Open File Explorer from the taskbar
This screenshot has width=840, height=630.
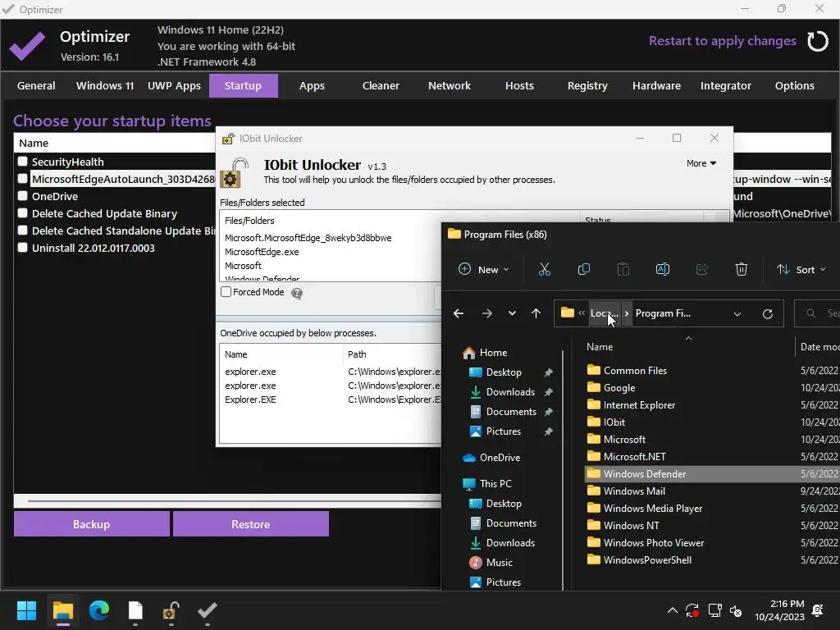click(x=62, y=610)
